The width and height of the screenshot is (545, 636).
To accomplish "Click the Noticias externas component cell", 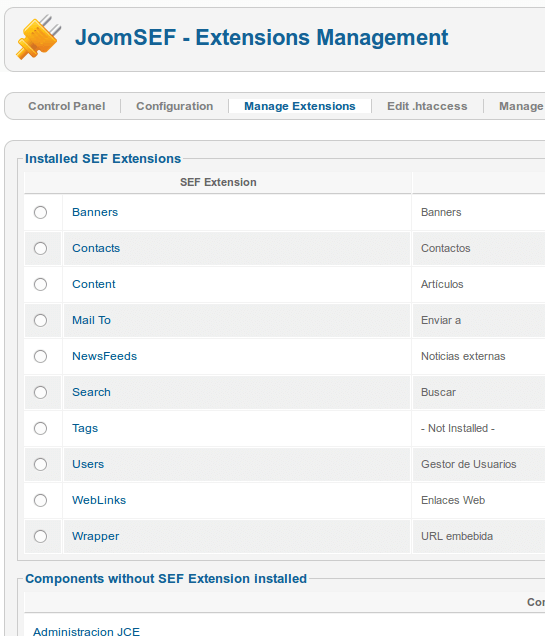I will pyautogui.click(x=463, y=356).
